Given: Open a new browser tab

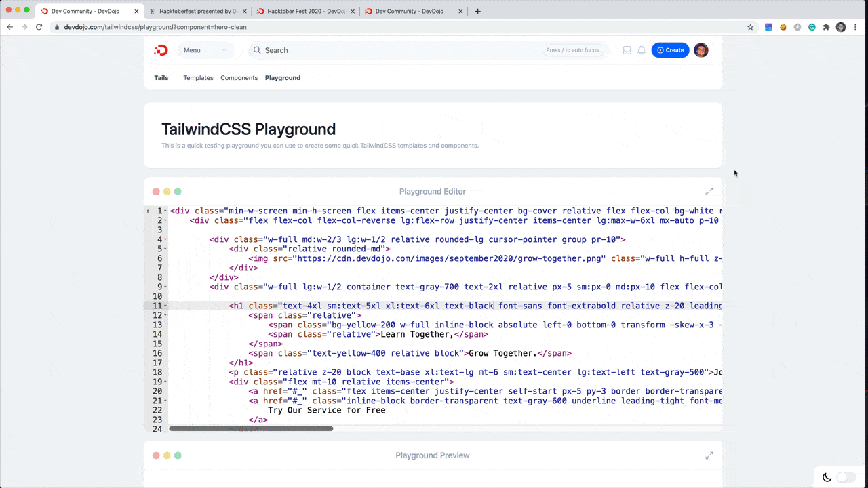Looking at the screenshot, I should [477, 11].
